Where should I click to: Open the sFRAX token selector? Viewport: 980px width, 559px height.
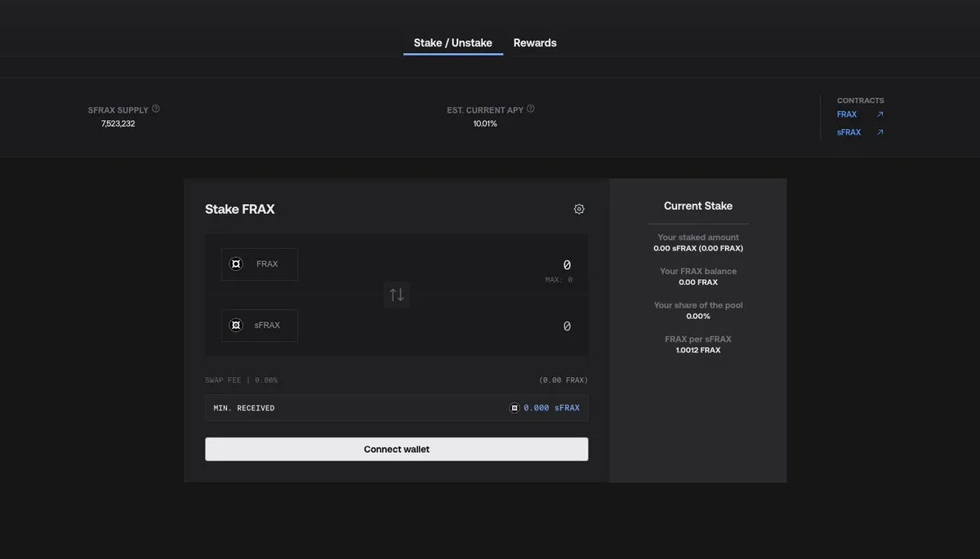260,326
